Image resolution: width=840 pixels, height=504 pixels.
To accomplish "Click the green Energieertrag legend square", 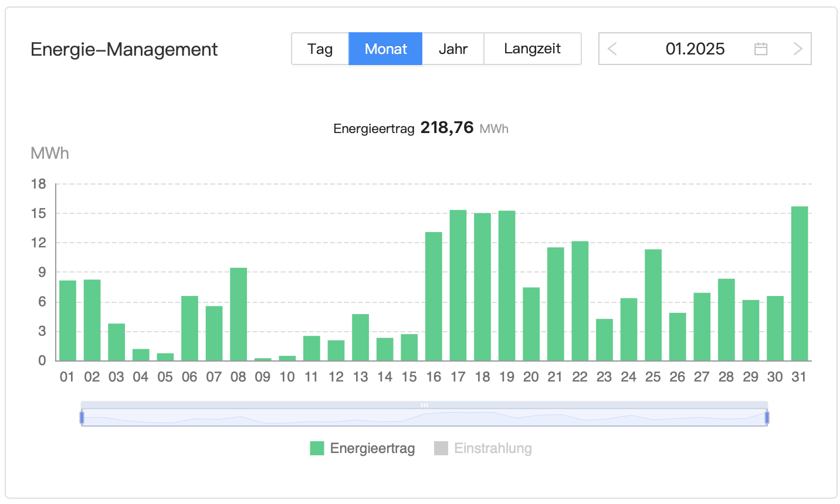I will [x=317, y=448].
